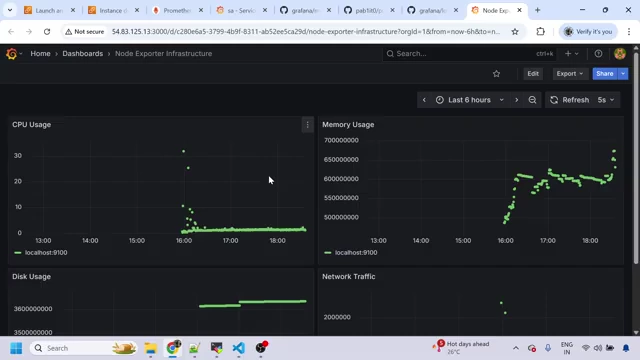Close the Prometheus browser tab
The width and height of the screenshot is (640, 360).
coord(201,11)
